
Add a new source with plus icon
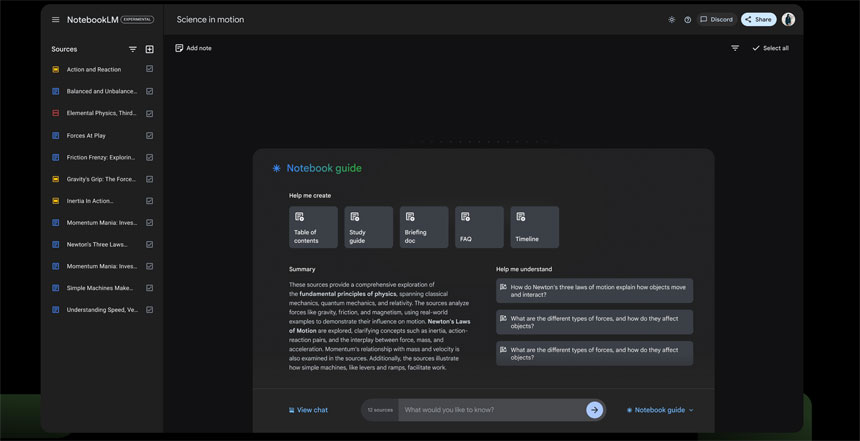pos(149,49)
